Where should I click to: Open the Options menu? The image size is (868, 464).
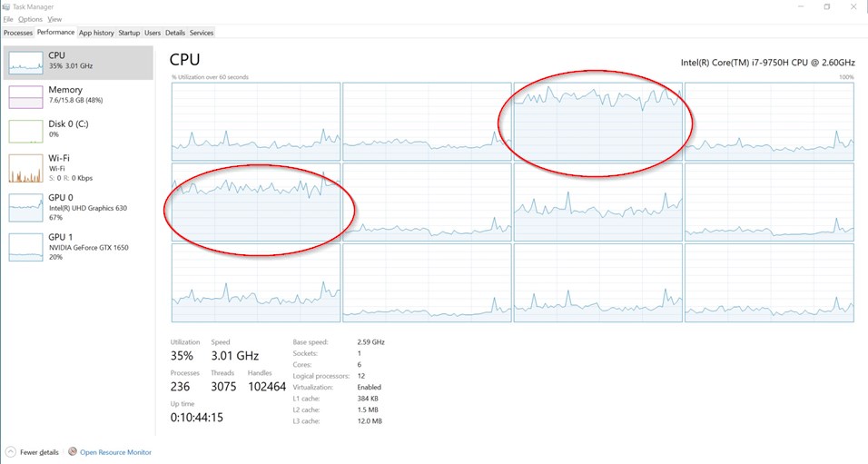point(30,19)
